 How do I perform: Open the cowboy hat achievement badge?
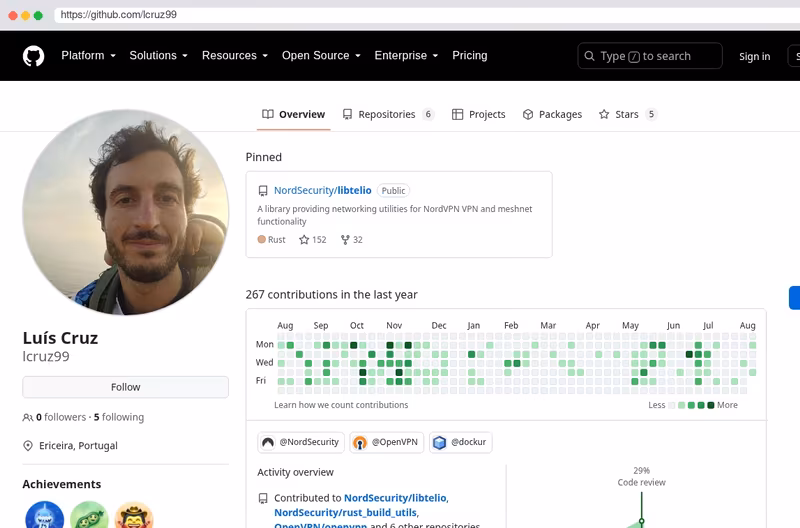coord(134,515)
